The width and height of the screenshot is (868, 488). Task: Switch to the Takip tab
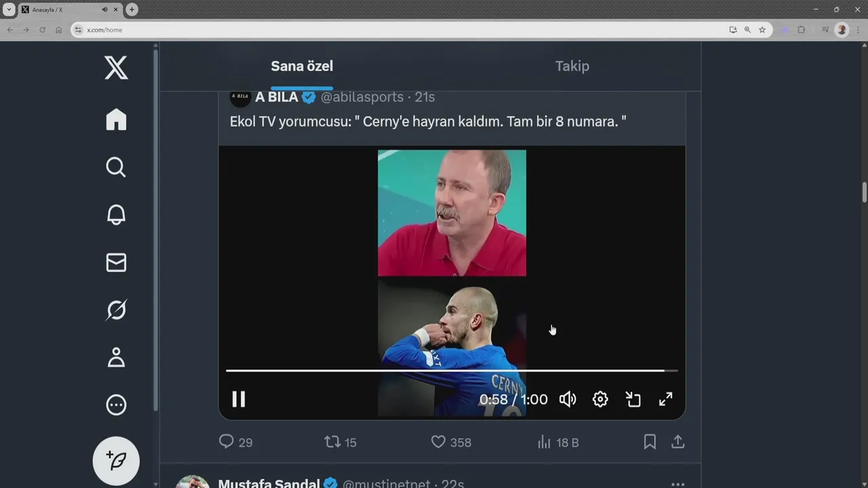pos(572,66)
